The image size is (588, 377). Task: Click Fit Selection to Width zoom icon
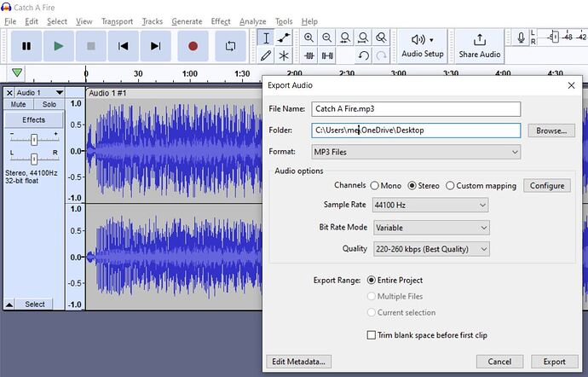coord(345,38)
